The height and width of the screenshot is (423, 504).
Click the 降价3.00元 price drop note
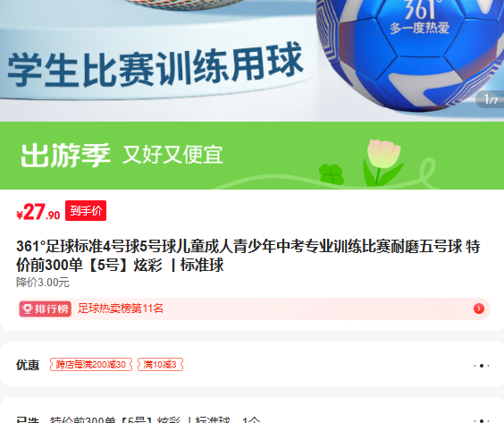[43, 283]
